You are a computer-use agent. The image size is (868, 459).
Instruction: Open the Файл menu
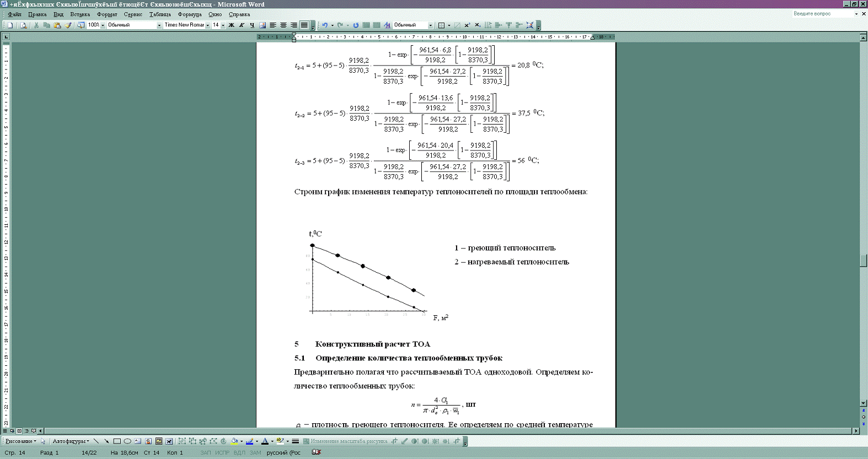click(15, 14)
